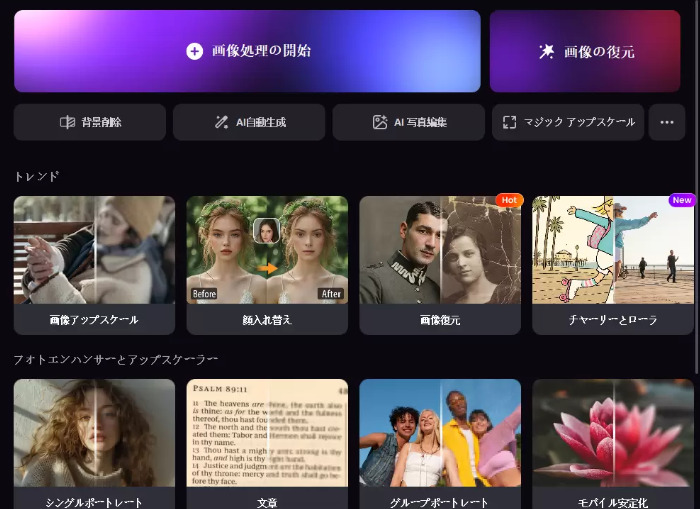The height and width of the screenshot is (509, 700).
Task: Click the New badge on チャーリーとローラ card
Action: (x=682, y=200)
